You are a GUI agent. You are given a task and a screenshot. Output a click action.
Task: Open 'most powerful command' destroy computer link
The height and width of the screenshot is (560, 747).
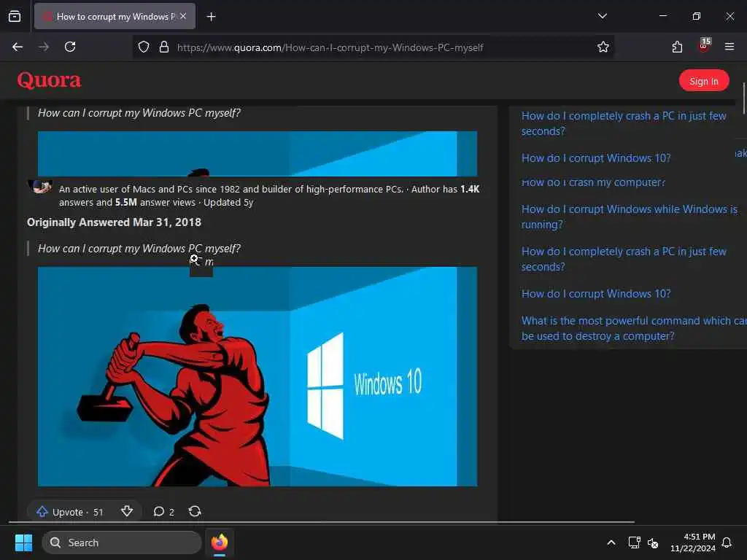[x=634, y=328]
